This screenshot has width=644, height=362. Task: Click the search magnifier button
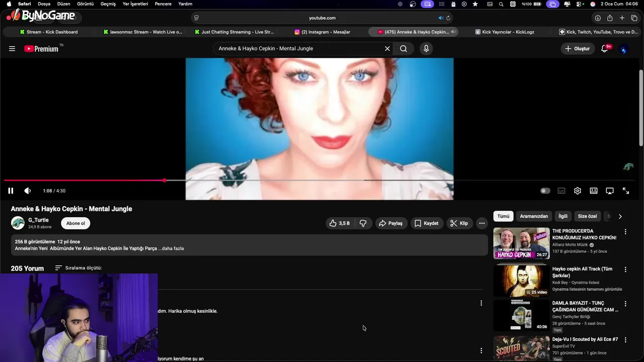coord(404,49)
